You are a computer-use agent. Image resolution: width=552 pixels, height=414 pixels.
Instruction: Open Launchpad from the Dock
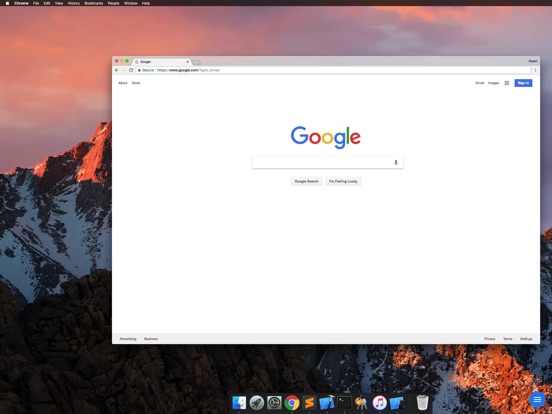tap(257, 402)
